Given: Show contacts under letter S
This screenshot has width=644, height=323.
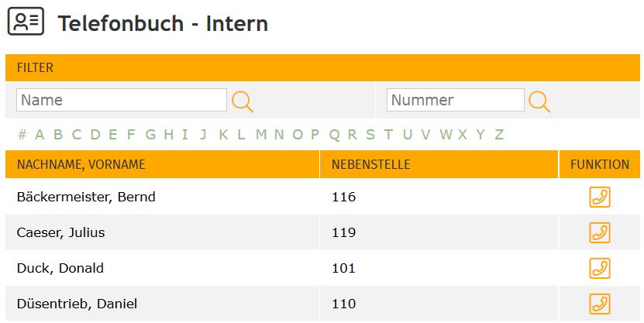Looking at the screenshot, I should coord(370,135).
